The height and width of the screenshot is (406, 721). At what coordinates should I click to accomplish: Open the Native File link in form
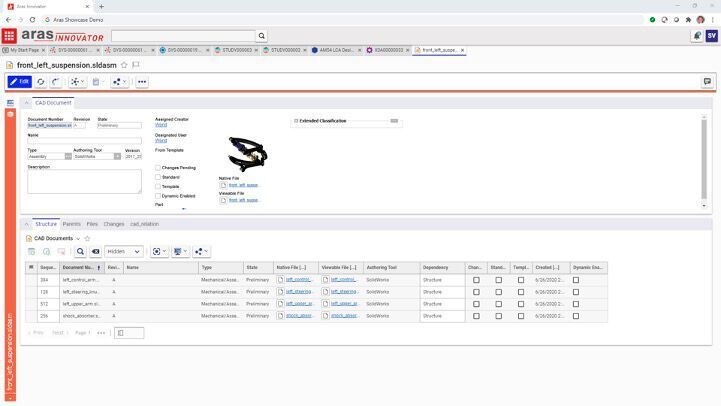pos(243,185)
